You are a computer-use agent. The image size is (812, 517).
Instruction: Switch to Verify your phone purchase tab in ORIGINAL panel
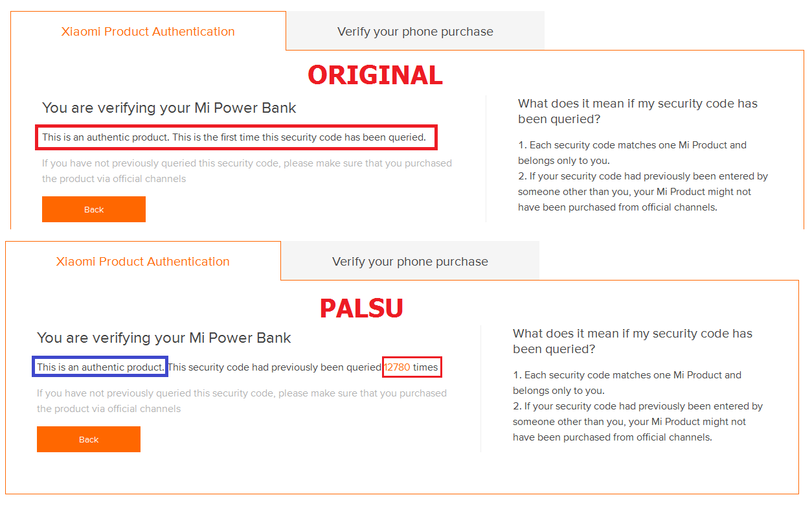click(x=415, y=31)
